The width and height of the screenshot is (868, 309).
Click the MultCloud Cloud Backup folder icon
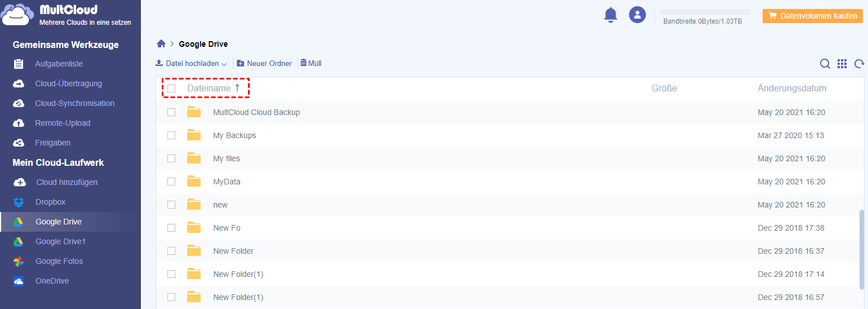point(194,112)
